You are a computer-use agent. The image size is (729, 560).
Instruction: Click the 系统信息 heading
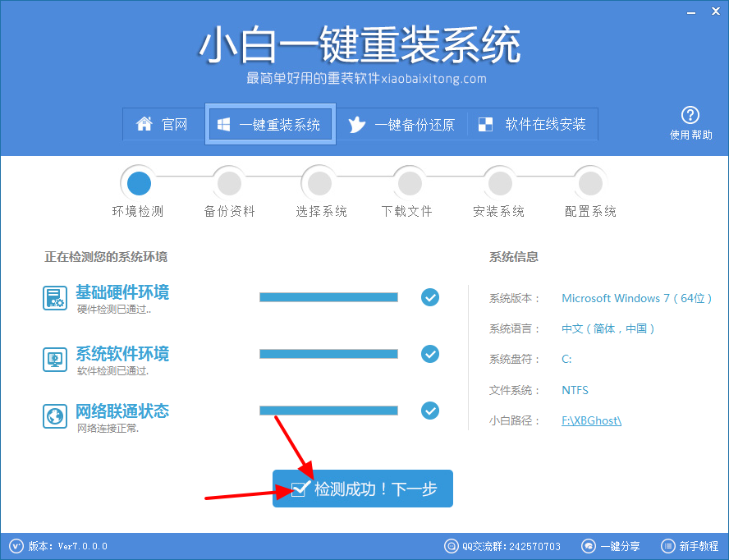click(514, 257)
